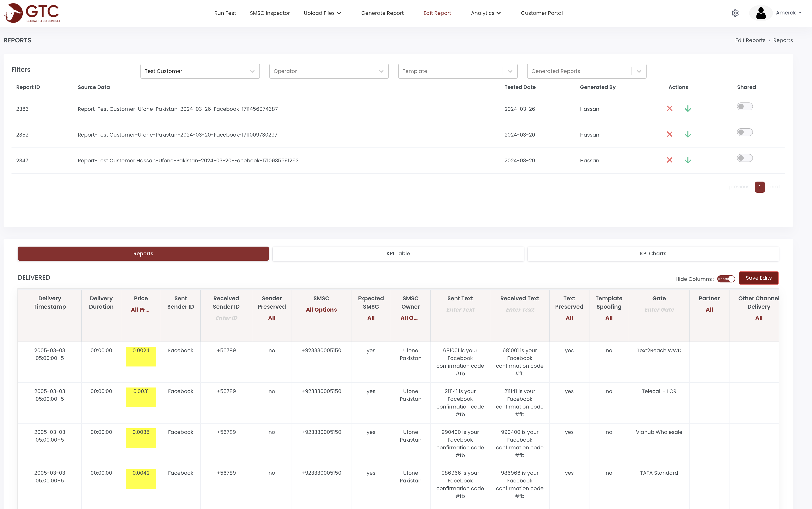The image size is (812, 509).
Task: Download report 2352 with green arrow
Action: pyautogui.click(x=688, y=134)
